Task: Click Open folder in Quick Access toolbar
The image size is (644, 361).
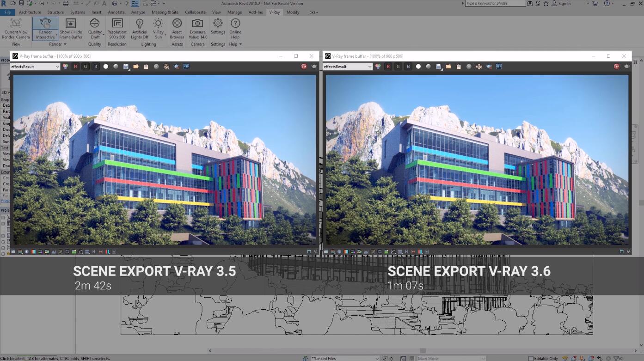Action: [x=13, y=3]
